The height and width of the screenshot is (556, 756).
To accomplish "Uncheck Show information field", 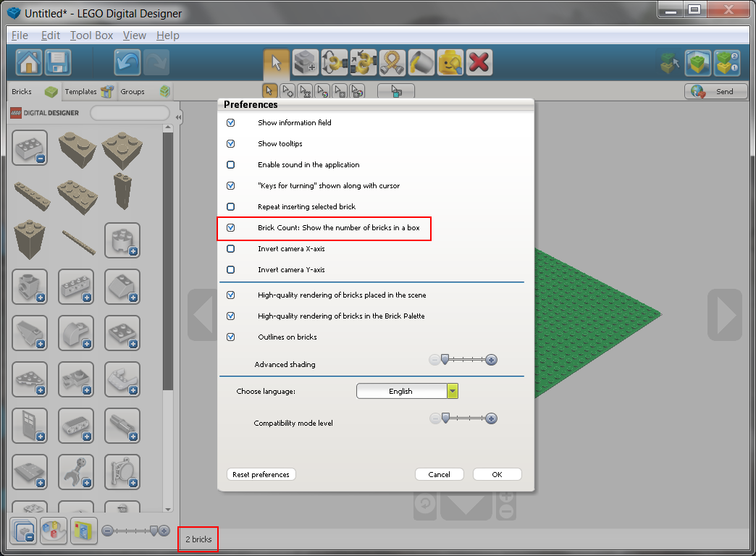I will (x=230, y=122).
